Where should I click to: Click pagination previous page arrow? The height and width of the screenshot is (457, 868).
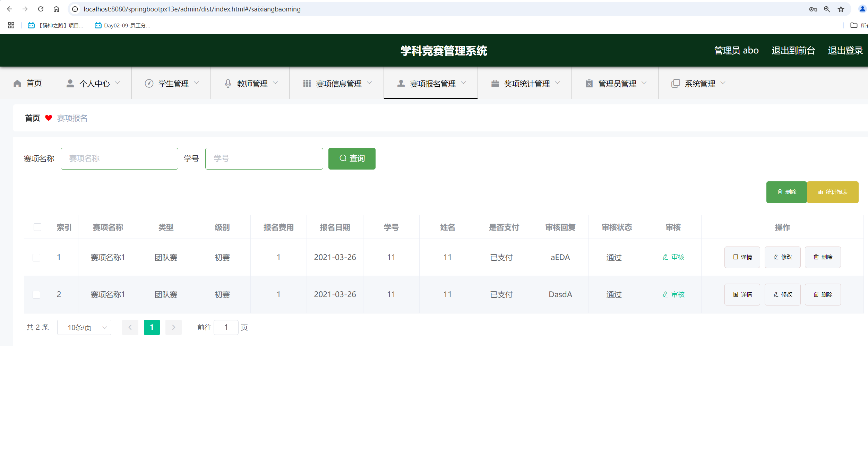click(130, 327)
